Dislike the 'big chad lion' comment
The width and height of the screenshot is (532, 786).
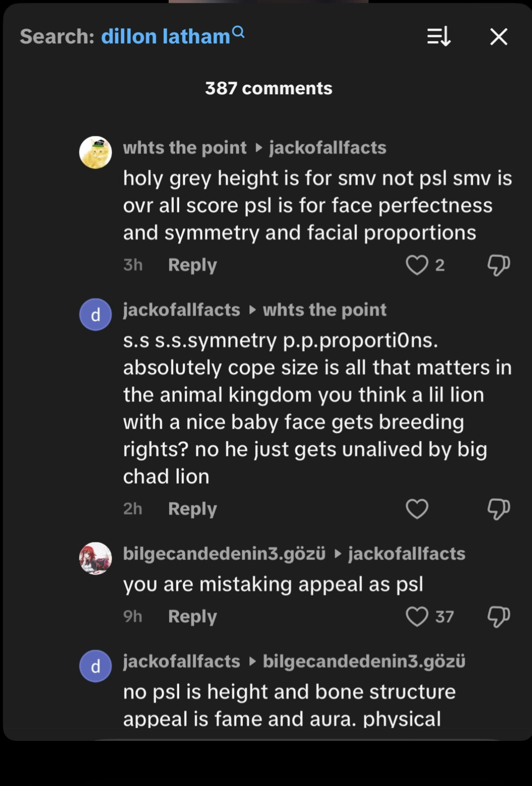(x=498, y=509)
